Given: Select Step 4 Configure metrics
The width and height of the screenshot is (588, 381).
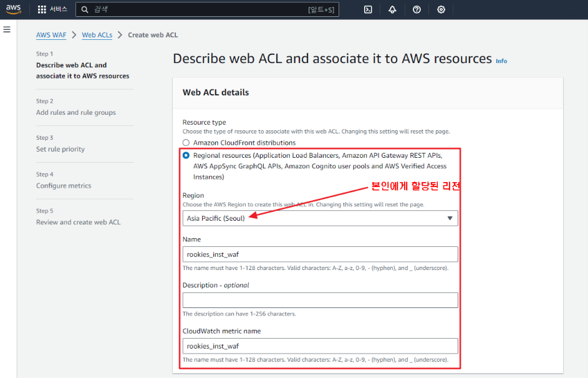Looking at the screenshot, I should pos(64,186).
